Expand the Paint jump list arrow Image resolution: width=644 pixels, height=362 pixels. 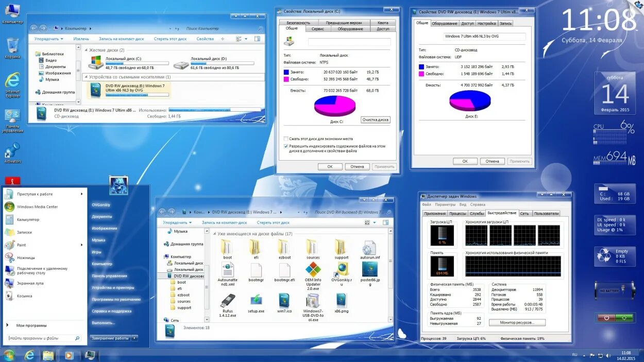pyautogui.click(x=81, y=245)
